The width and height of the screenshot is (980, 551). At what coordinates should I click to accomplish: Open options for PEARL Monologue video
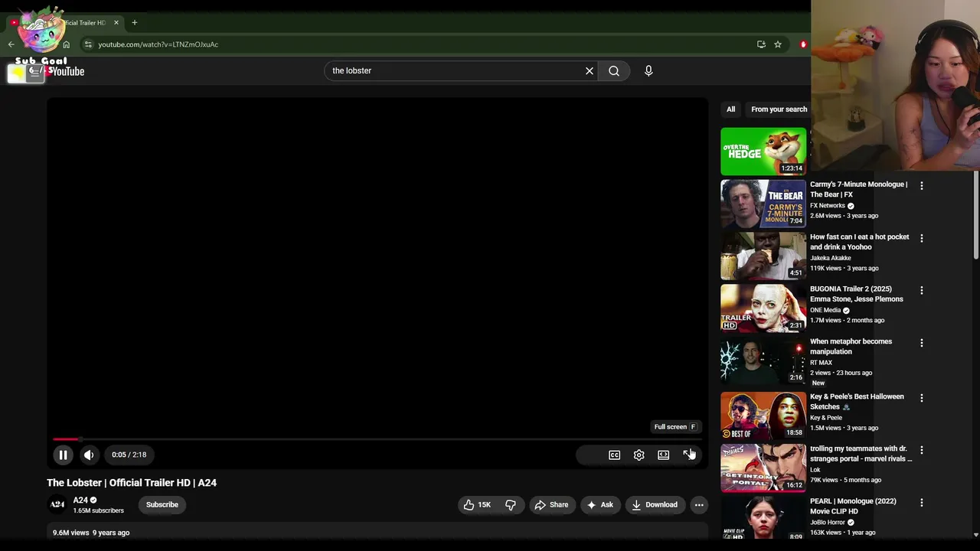click(922, 503)
